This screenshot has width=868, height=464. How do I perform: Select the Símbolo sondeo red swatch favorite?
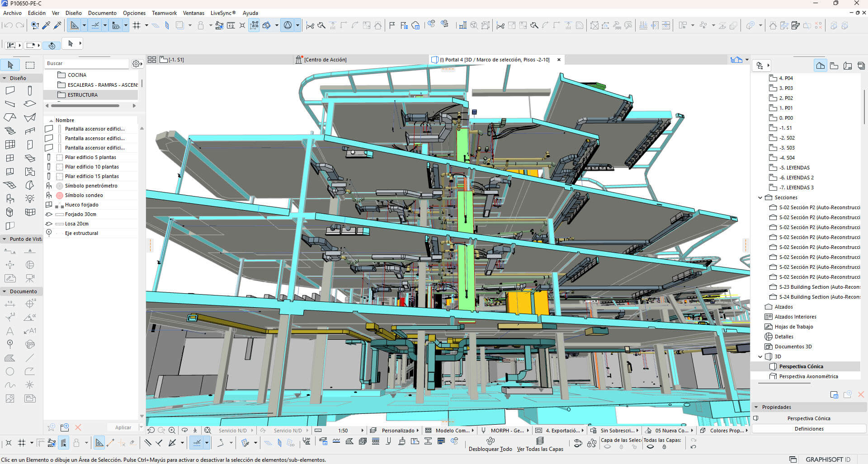(59, 195)
